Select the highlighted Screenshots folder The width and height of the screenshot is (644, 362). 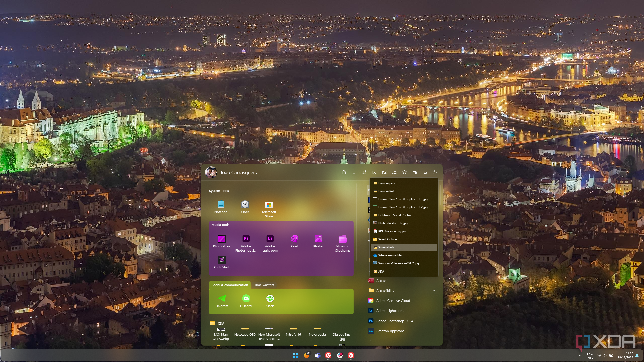[404, 247]
